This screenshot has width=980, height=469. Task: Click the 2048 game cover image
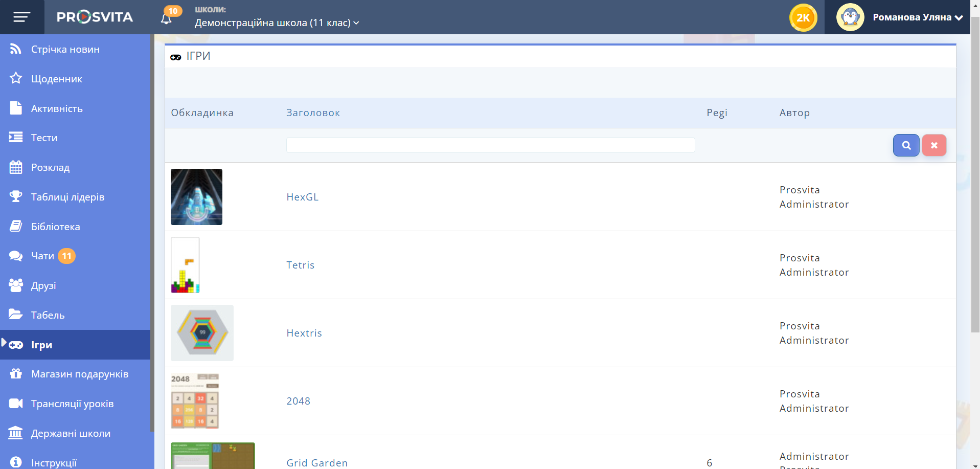point(195,401)
